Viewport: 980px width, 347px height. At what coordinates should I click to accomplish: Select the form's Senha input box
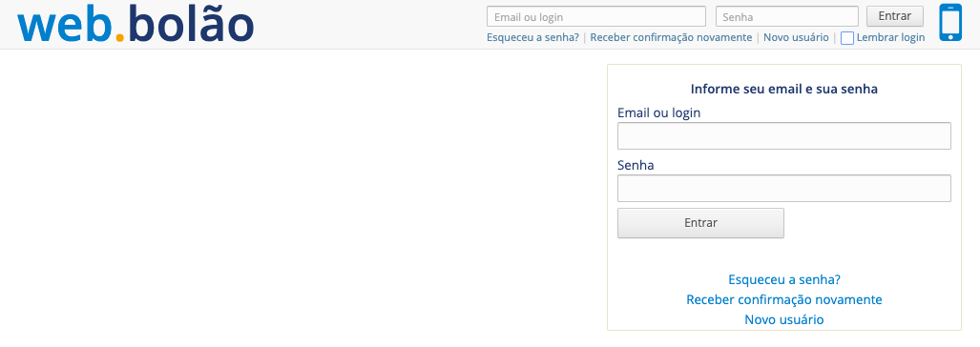(784, 189)
